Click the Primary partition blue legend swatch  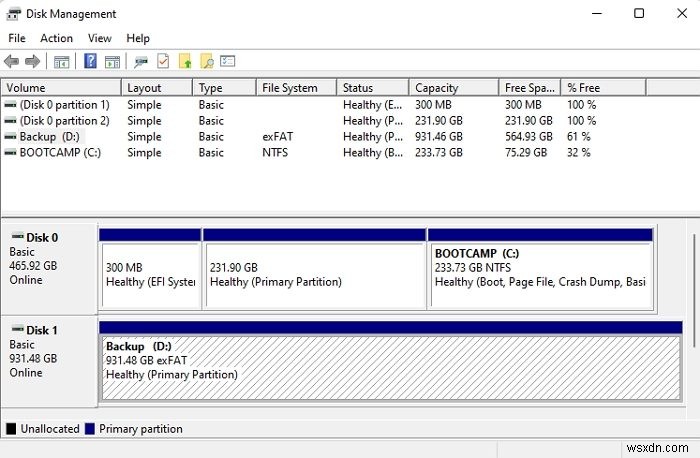pos(91,429)
